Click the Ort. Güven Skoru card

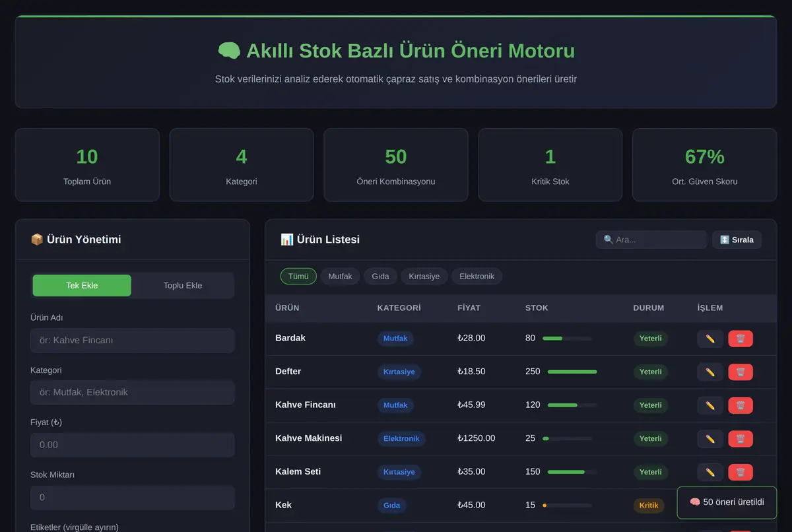(x=705, y=165)
